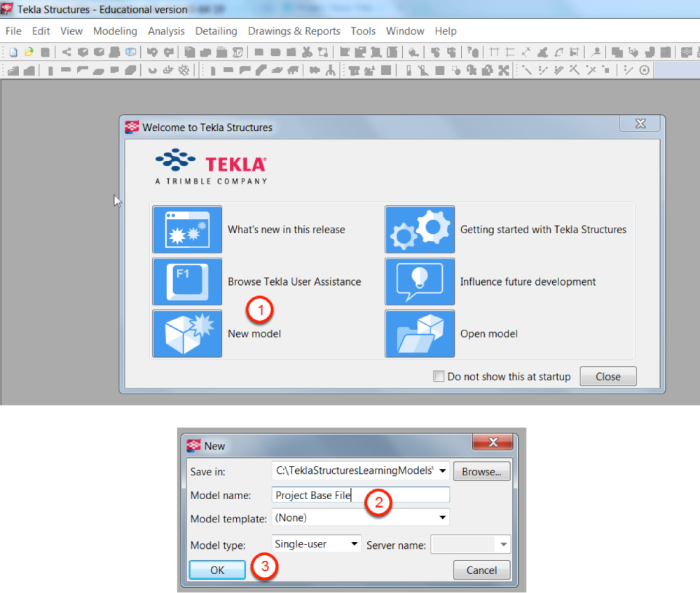Open Browse Tekla User Assistance F1 tile
This screenshot has height=593, width=700.
[x=187, y=281]
